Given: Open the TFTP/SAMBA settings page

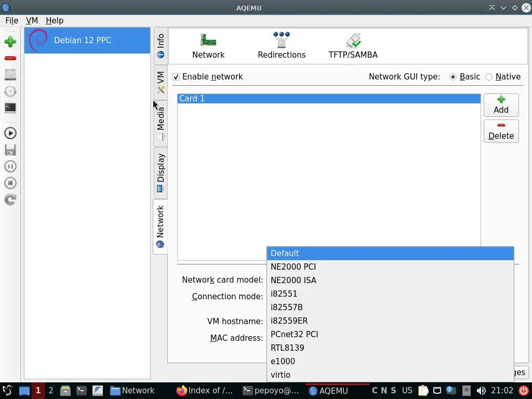Looking at the screenshot, I should tap(353, 46).
